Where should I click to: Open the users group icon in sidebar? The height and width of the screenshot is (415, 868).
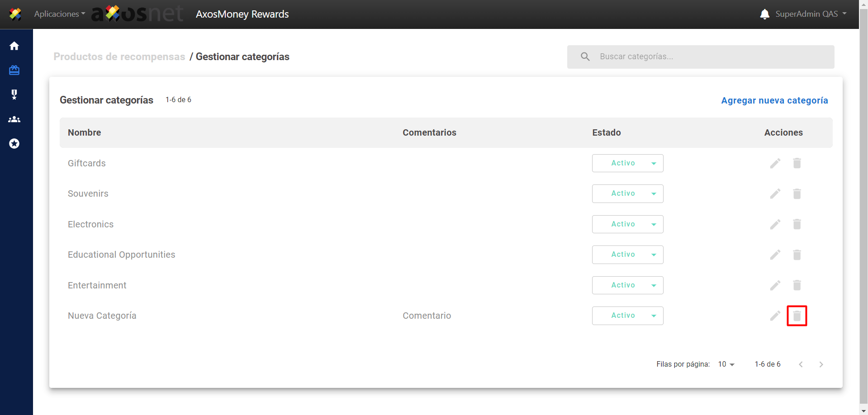tap(14, 119)
